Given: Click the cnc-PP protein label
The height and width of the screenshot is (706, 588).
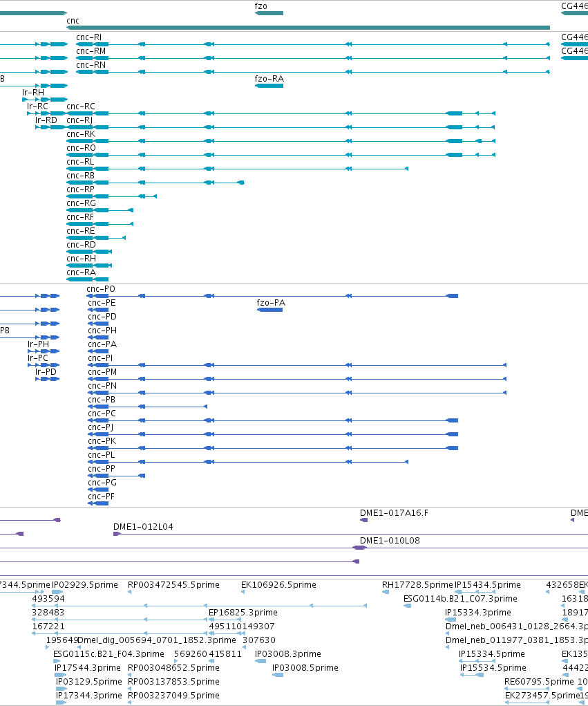Looking at the screenshot, I should pos(102,469).
